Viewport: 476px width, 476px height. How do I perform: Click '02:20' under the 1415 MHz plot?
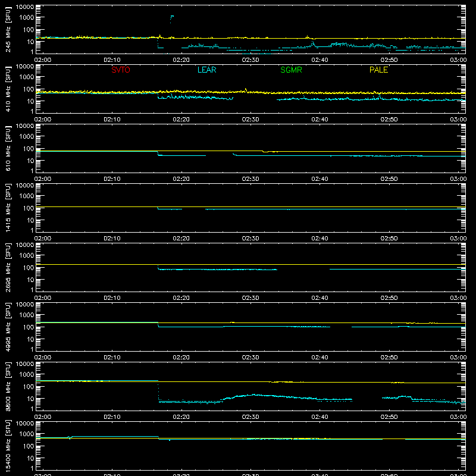[181, 239]
